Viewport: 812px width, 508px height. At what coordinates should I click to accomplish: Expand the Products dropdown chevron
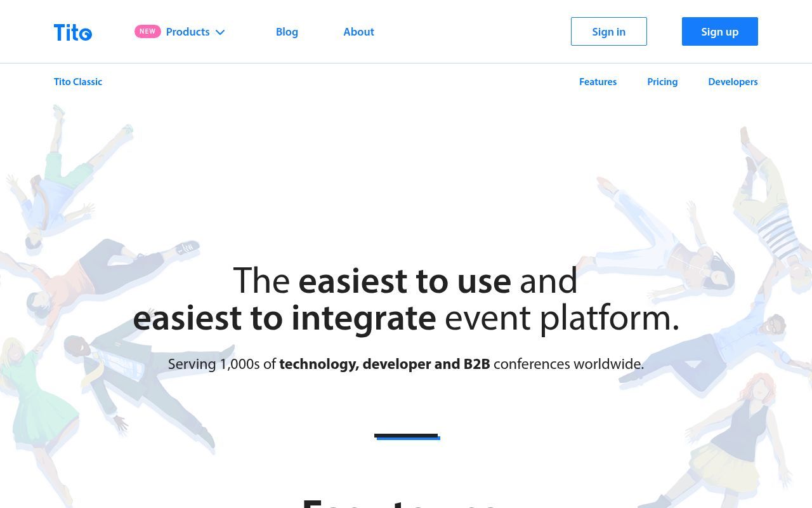click(220, 32)
